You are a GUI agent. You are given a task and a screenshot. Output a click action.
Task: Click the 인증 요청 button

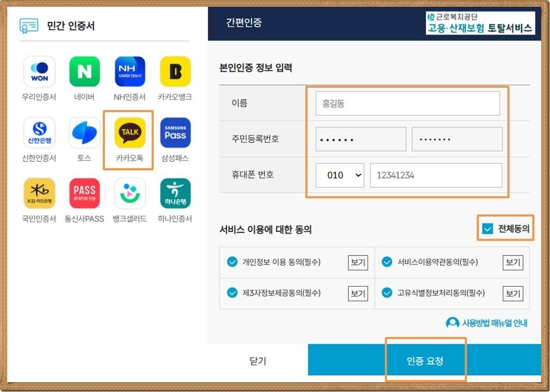(424, 360)
